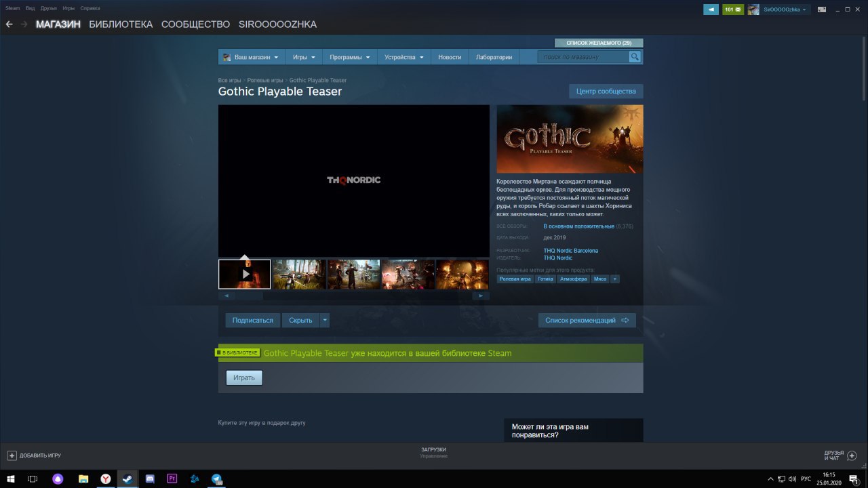Open Friends and Chat plus icon
Screen dimensions: 868x488
click(852, 455)
